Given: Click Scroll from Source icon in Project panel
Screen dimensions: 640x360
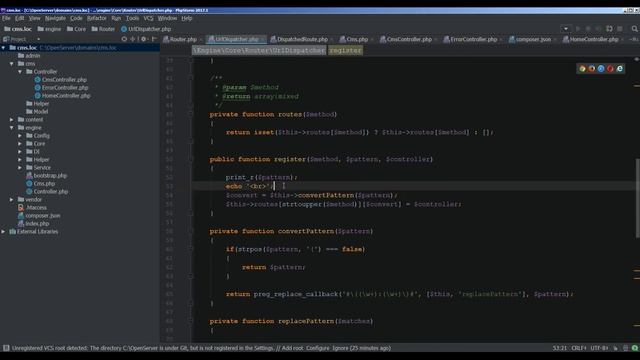Looking at the screenshot, I should click(124, 39).
